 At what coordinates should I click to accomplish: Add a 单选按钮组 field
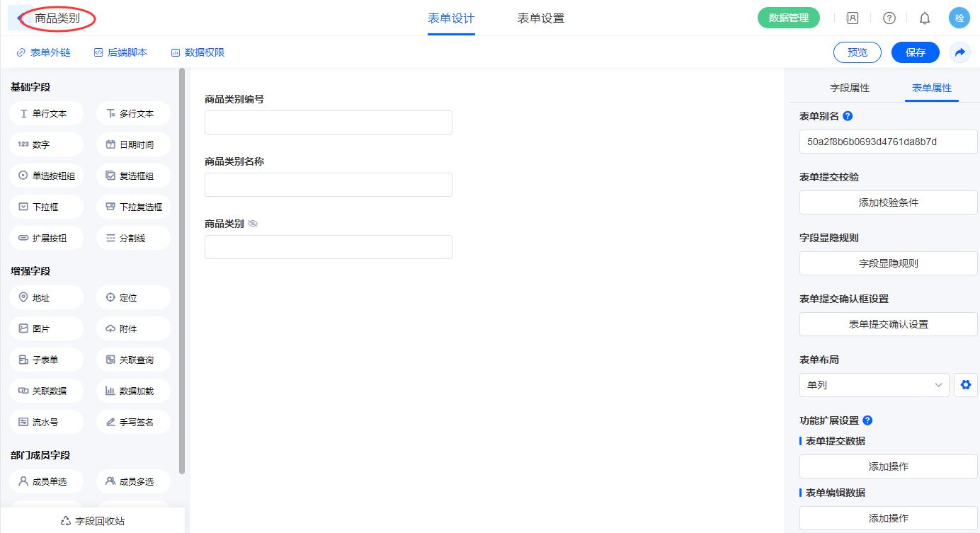(47, 176)
